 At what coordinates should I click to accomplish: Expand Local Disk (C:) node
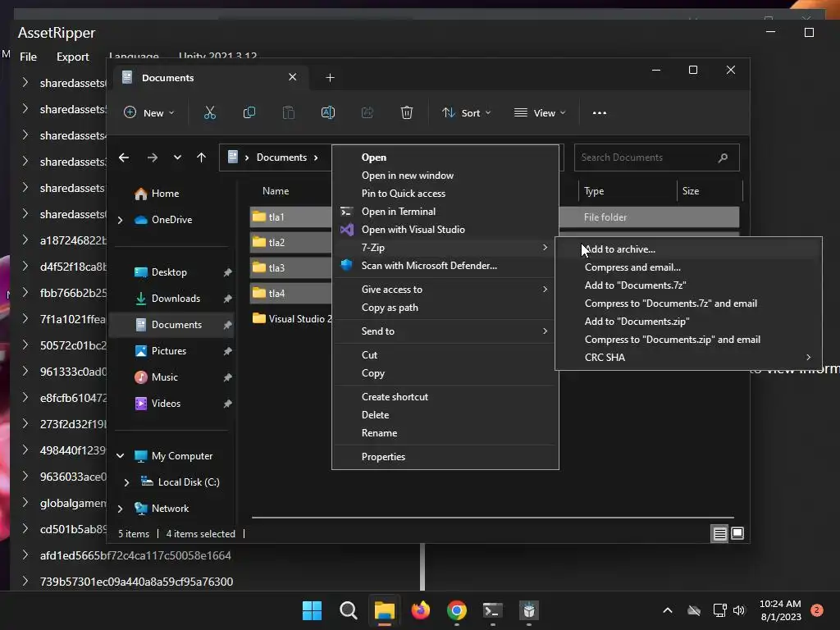(126, 482)
